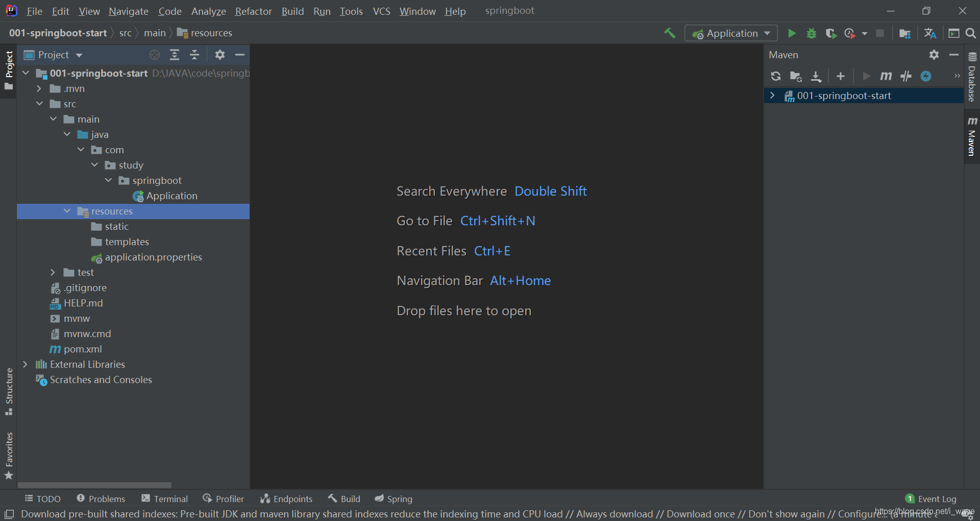Viewport: 980px width, 521px height.
Task: Collapse the resources folder arrow
Action: [x=67, y=211]
